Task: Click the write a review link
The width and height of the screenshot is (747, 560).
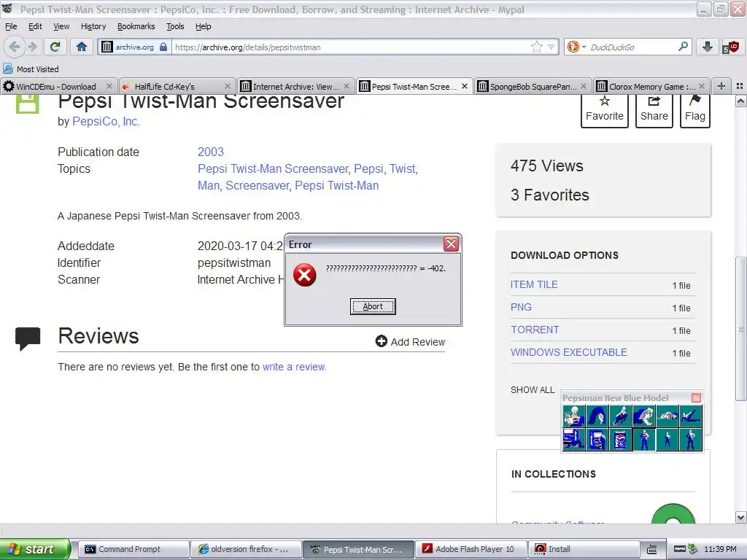Action: click(x=294, y=367)
